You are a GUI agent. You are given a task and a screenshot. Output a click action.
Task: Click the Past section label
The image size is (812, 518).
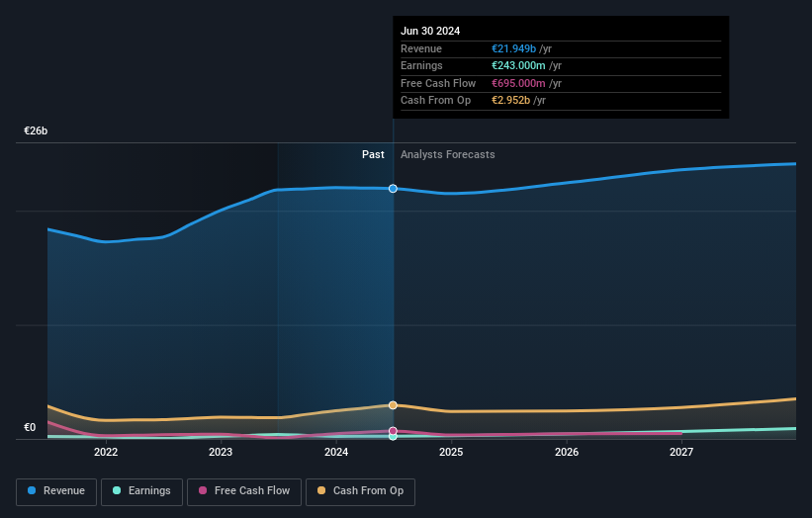coord(373,154)
